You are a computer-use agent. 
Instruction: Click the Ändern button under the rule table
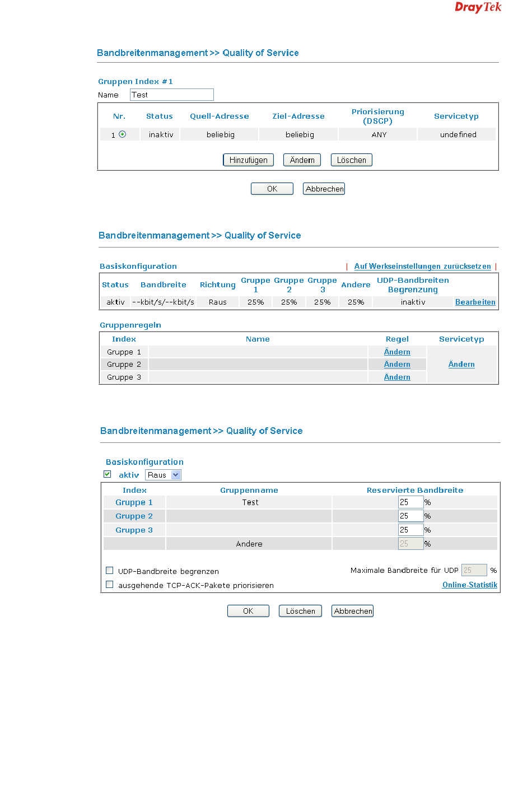302,160
